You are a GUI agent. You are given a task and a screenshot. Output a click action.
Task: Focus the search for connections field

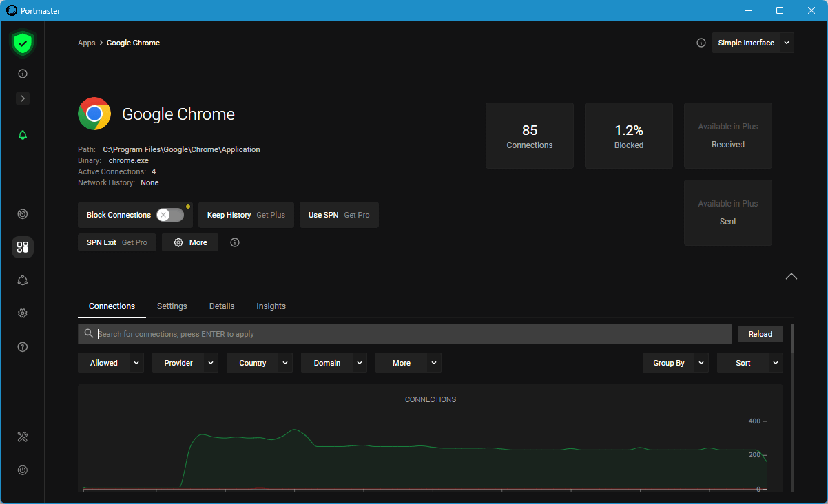tap(404, 334)
